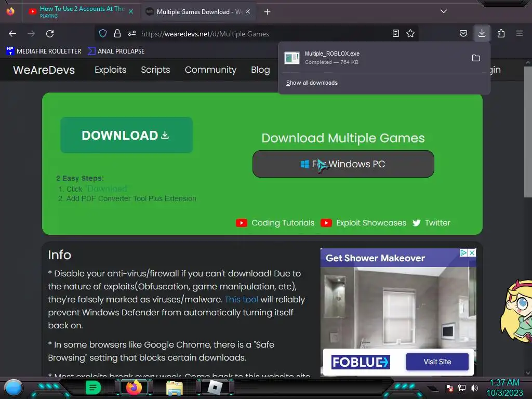Close the YouTube 'How To Use 2 Accounts' tab
Viewport: 532px width, 399px height.
click(131, 11)
